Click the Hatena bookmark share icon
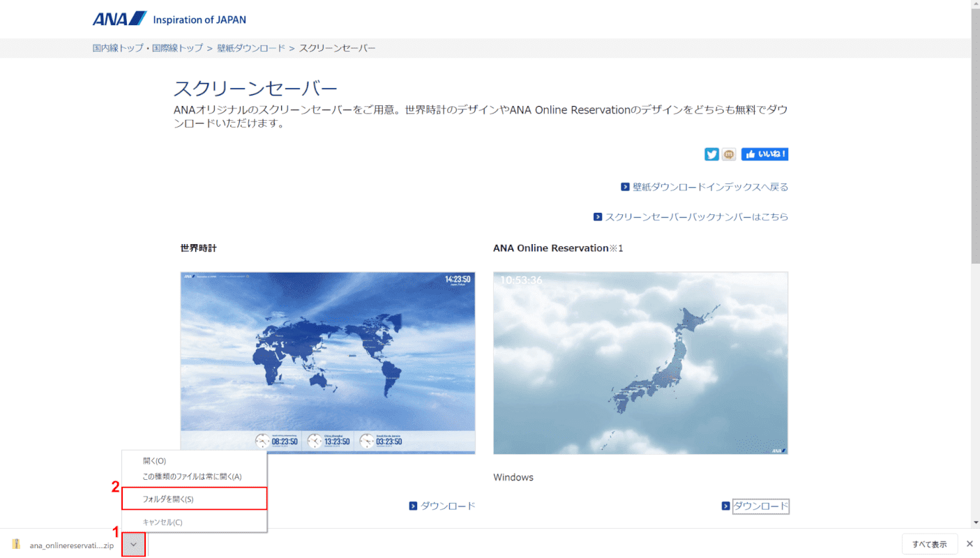 (x=729, y=154)
